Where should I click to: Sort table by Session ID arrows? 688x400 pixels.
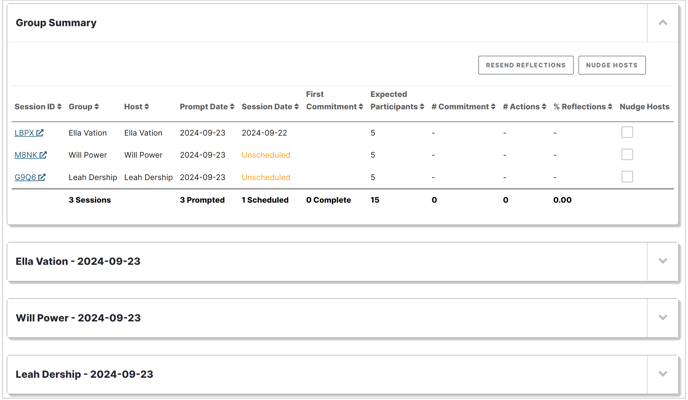coord(59,107)
